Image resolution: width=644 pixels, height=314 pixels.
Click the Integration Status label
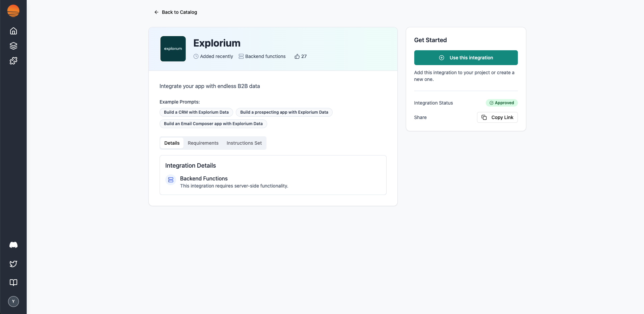[x=433, y=103]
